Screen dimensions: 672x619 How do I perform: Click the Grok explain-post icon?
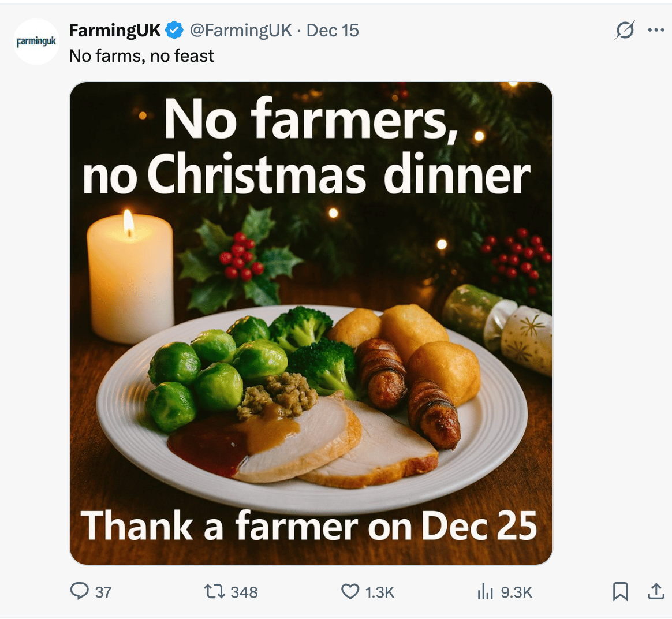(625, 31)
